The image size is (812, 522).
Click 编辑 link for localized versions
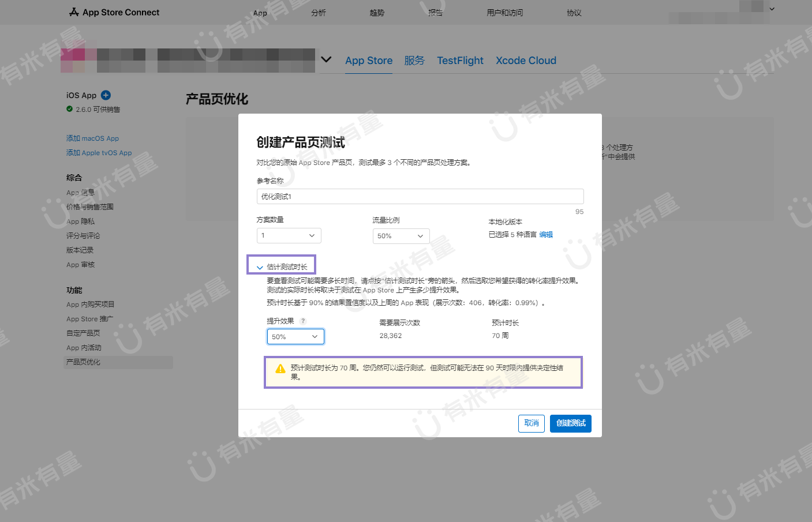[x=546, y=235]
